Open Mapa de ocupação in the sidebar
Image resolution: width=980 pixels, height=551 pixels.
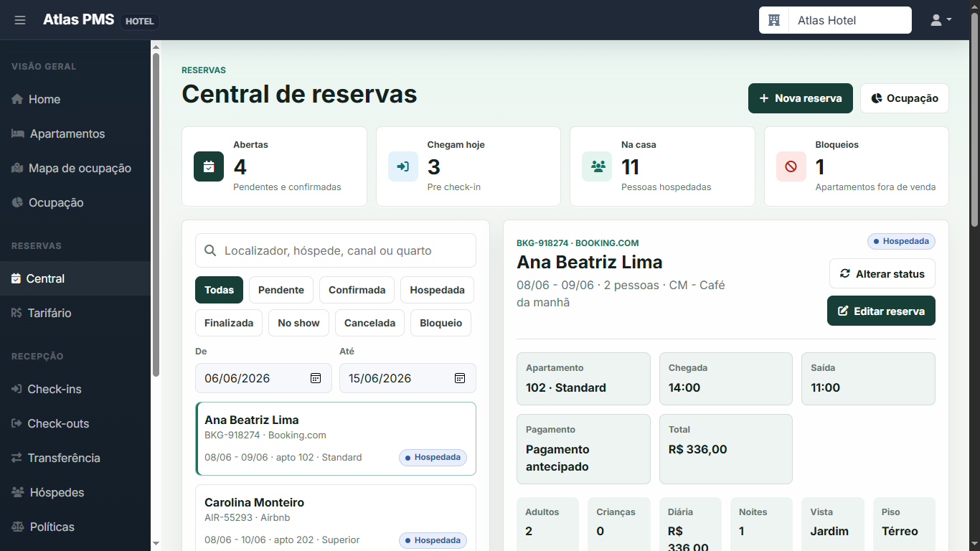[75, 168]
